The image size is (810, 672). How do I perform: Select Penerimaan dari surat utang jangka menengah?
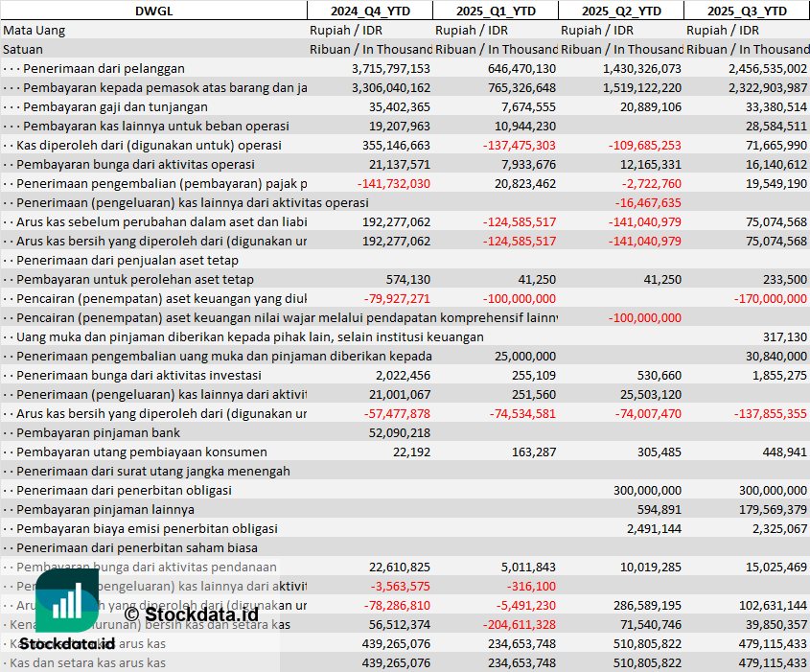pyautogui.click(x=153, y=471)
